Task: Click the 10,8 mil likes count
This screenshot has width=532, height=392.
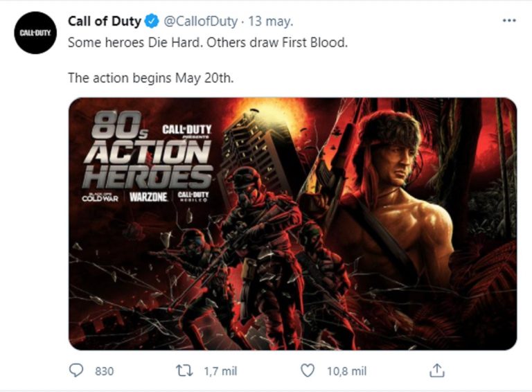Action: point(346,371)
